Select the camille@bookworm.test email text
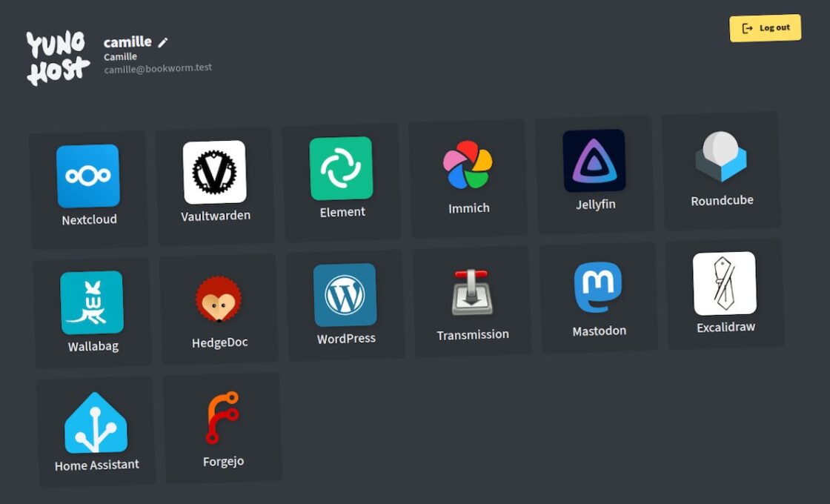Viewport: 830px width, 504px height. coord(158,68)
